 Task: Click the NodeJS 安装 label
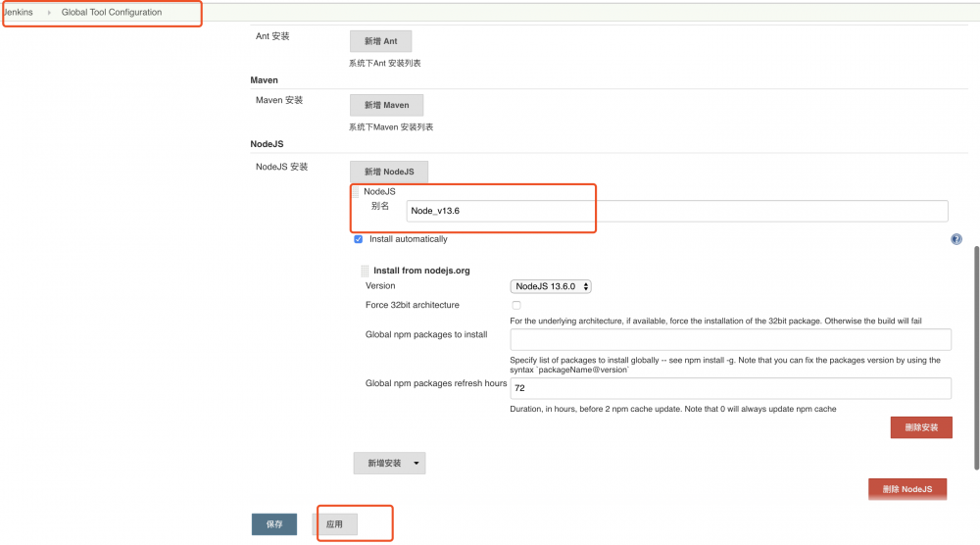click(281, 167)
